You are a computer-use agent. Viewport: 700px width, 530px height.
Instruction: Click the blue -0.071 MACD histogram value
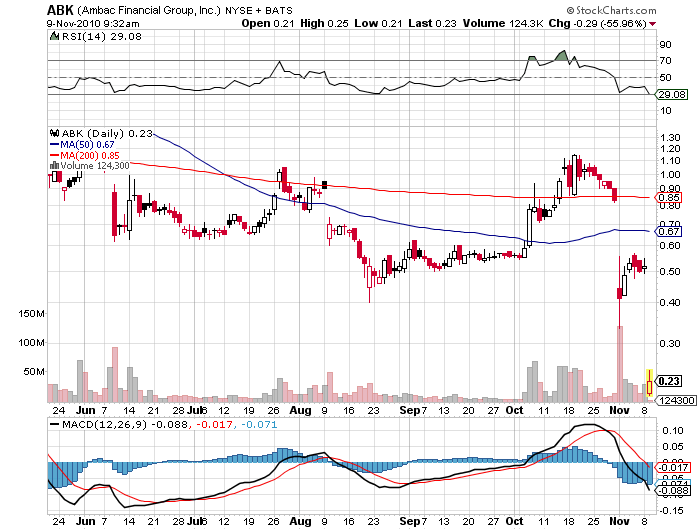click(x=259, y=424)
